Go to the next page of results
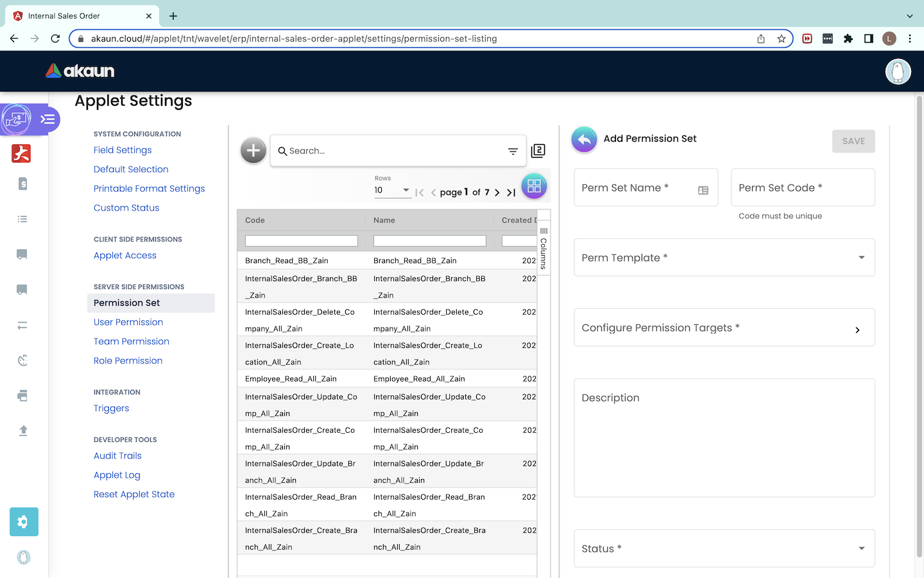This screenshot has height=578, width=924. pyautogui.click(x=497, y=192)
